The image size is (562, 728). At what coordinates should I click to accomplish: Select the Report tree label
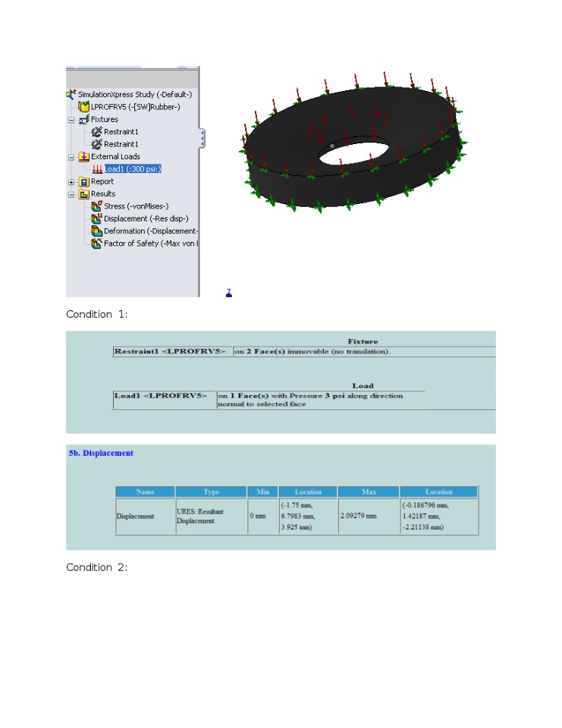102,181
